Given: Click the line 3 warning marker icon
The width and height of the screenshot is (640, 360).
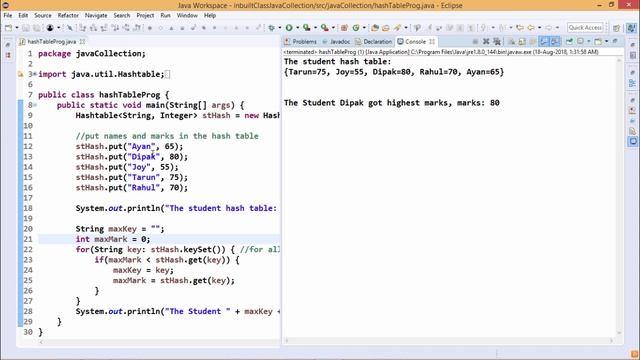Looking at the screenshot, I should 20,74.
